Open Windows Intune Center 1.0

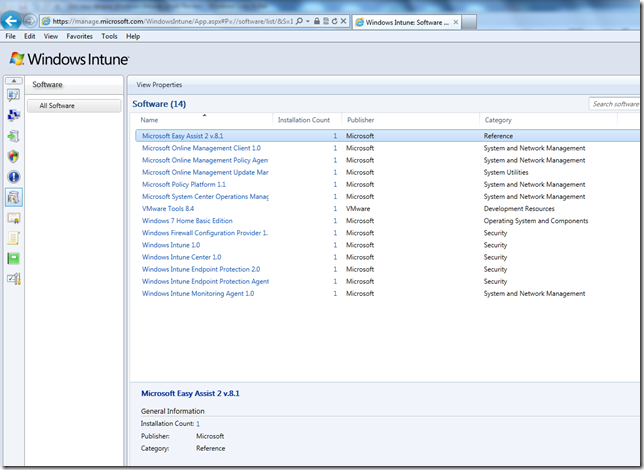click(x=181, y=257)
